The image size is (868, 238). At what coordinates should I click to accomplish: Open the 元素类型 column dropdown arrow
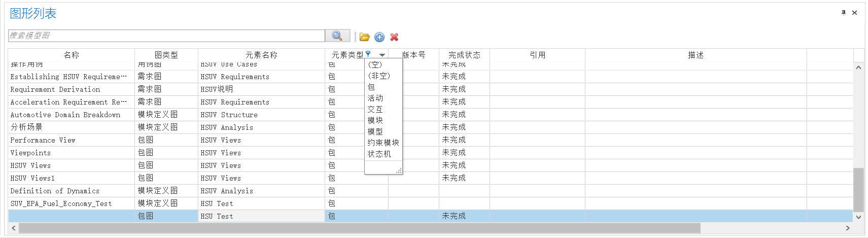click(x=382, y=55)
